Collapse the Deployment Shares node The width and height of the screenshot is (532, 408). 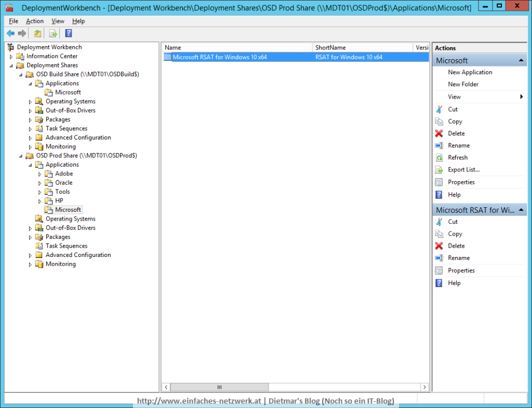point(11,66)
